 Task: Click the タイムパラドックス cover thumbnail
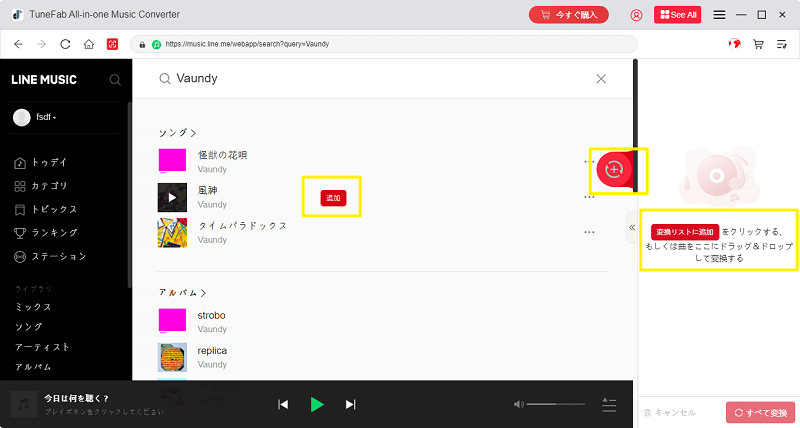pos(172,233)
